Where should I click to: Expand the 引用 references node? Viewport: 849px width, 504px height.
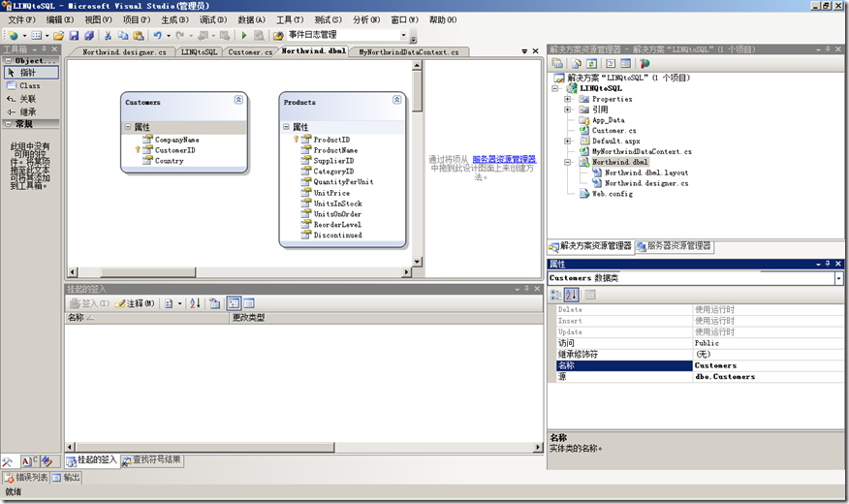567,110
